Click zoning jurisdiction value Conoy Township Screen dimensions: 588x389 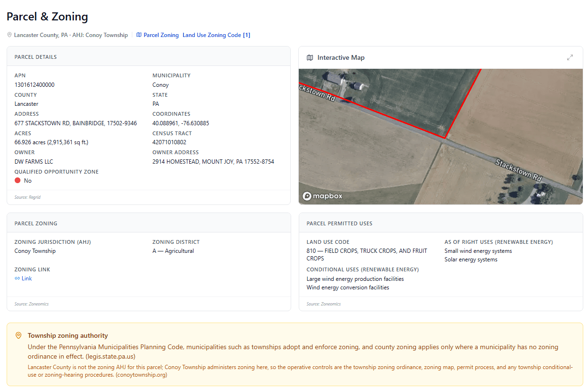point(35,251)
